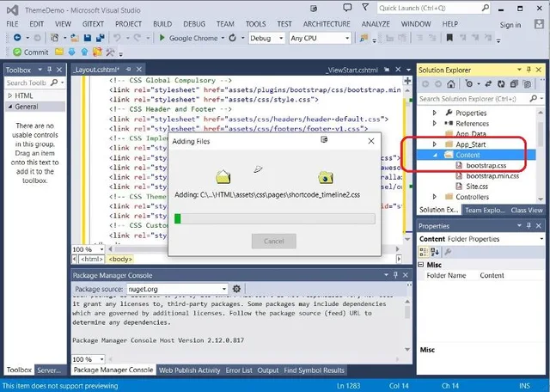Click the Commit button
The height and width of the screenshot is (392, 550).
point(31,52)
